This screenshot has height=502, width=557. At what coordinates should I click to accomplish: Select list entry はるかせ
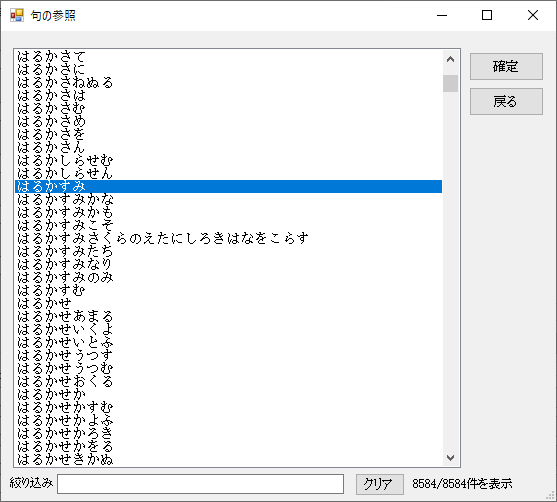pos(229,303)
